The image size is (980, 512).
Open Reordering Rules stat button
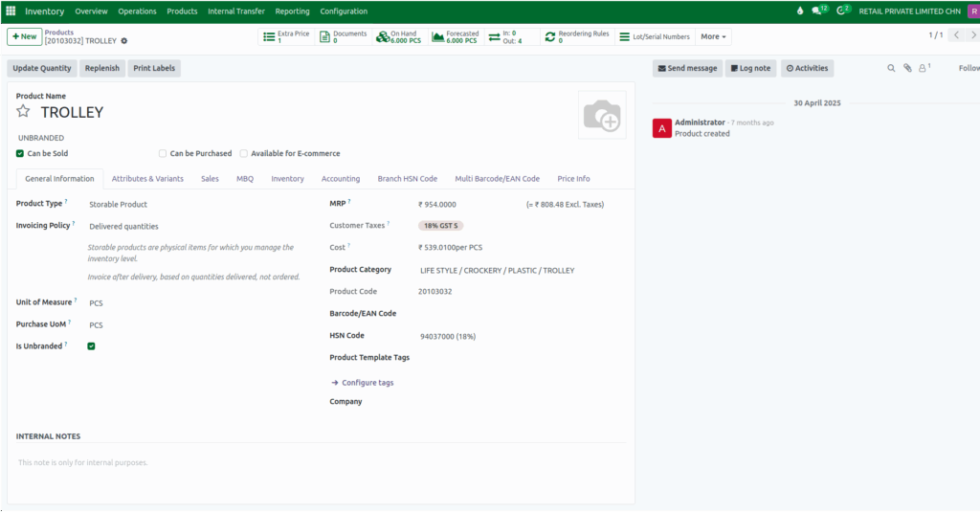(577, 37)
